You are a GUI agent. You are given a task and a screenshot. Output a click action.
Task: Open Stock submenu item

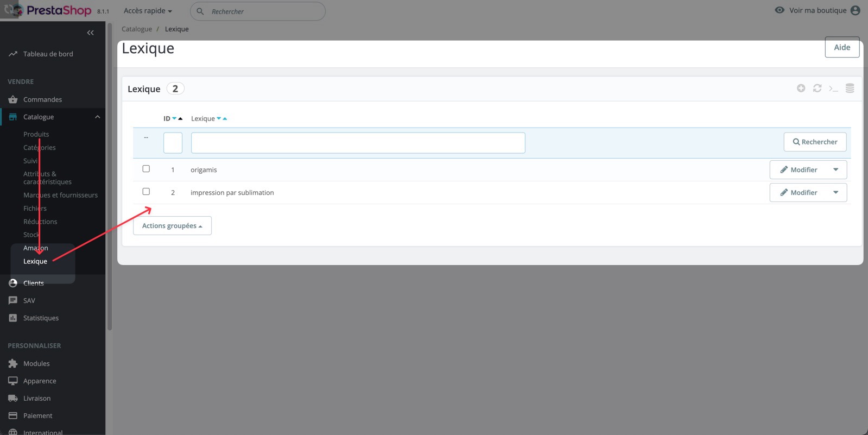(31, 235)
